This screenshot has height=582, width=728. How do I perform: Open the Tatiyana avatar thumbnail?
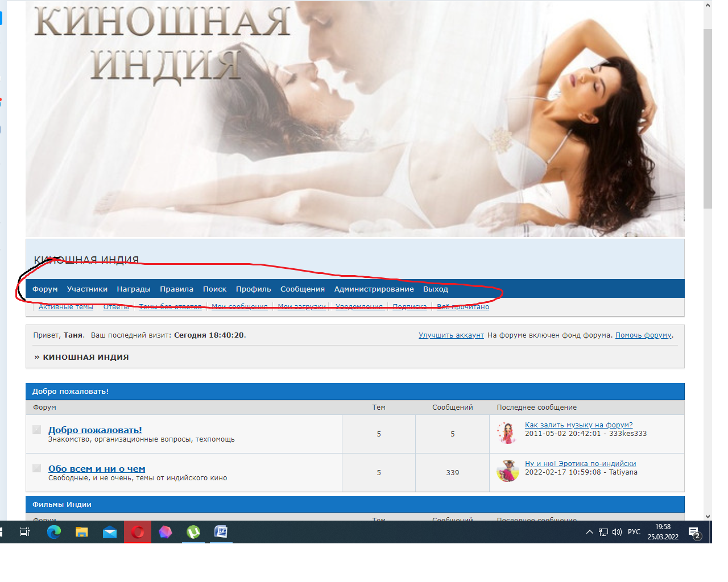coord(507,471)
